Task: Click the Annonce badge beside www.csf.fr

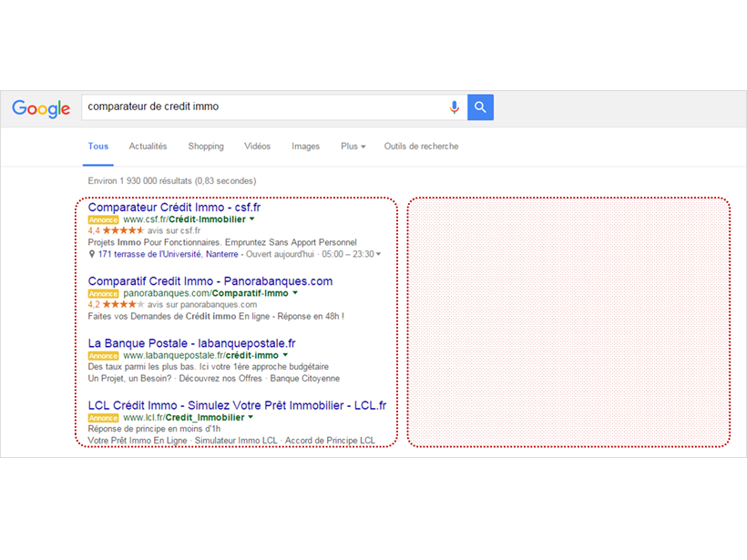Action: point(103,220)
